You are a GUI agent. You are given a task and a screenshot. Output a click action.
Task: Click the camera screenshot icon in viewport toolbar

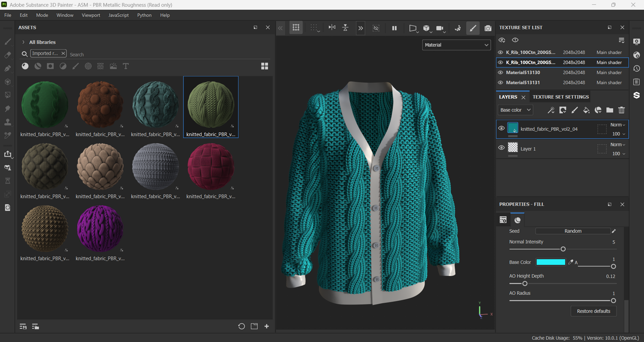point(488,28)
